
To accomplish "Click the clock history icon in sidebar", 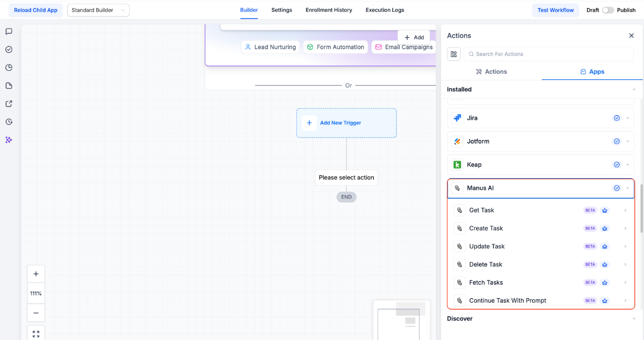I will (9, 122).
